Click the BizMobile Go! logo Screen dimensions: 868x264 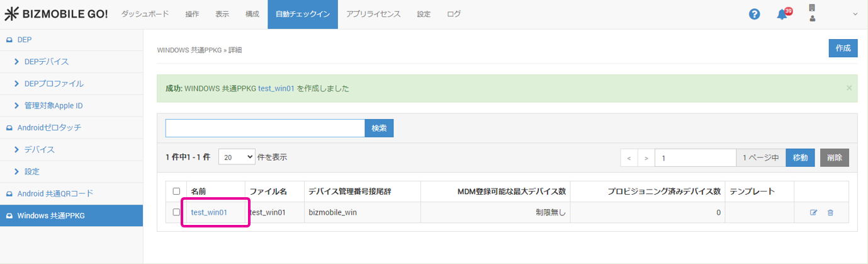56,14
